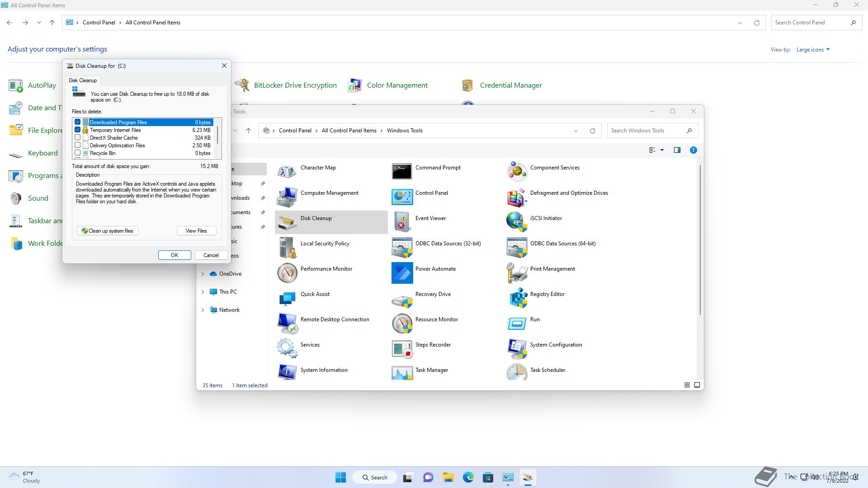Image resolution: width=868 pixels, height=488 pixels.
Task: Open Task Scheduler icon
Action: (x=517, y=372)
